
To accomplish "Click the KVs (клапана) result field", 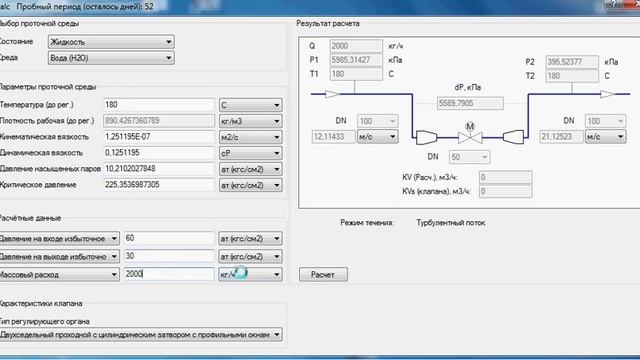I will pyautogui.click(x=505, y=191).
